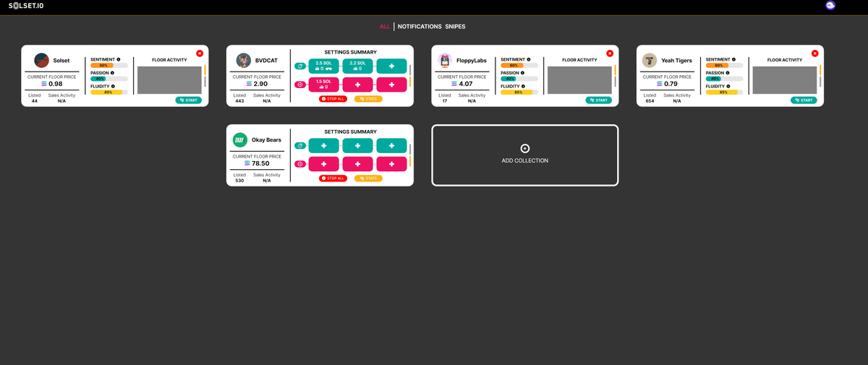Screen dimensions: 868x365
Task: Show Sentiment info tooltip on Solset card
Action: click(119, 59)
